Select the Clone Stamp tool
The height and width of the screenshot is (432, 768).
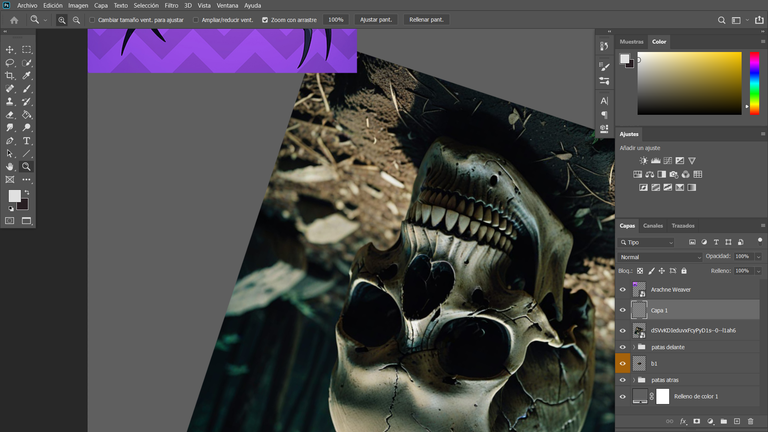[9, 101]
